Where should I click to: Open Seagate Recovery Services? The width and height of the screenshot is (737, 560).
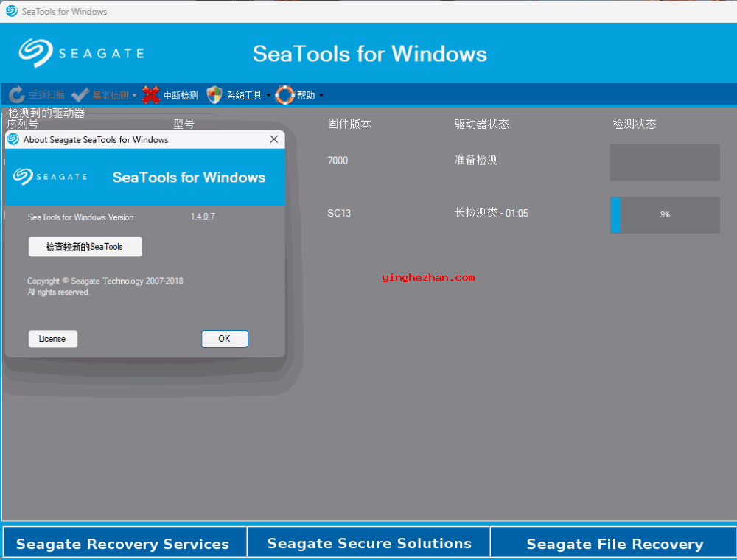click(x=125, y=543)
